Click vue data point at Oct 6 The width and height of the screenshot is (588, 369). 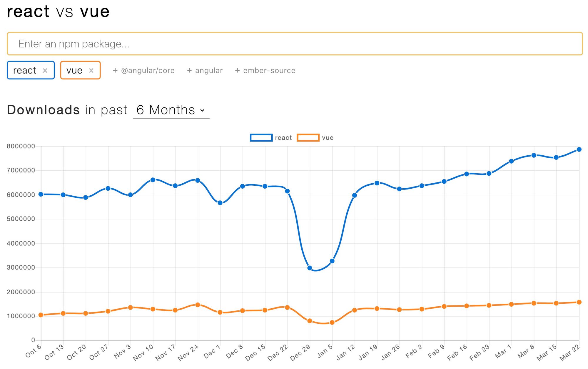[x=41, y=315]
